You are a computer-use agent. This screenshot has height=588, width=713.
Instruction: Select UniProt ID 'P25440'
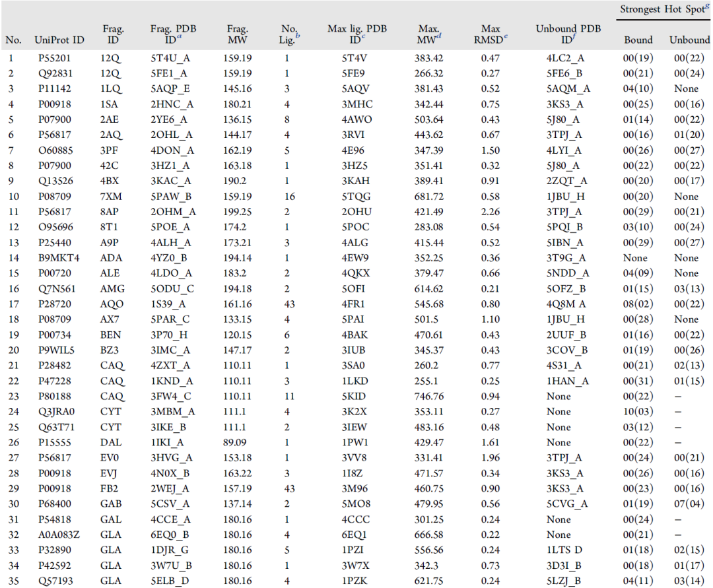click(x=55, y=243)
